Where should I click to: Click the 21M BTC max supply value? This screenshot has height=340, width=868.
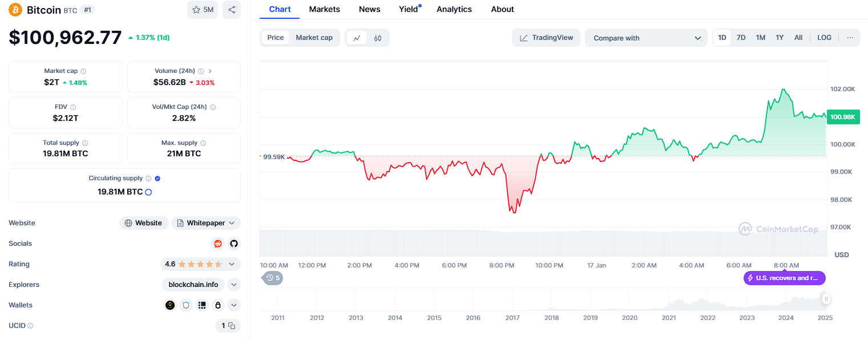tap(184, 153)
